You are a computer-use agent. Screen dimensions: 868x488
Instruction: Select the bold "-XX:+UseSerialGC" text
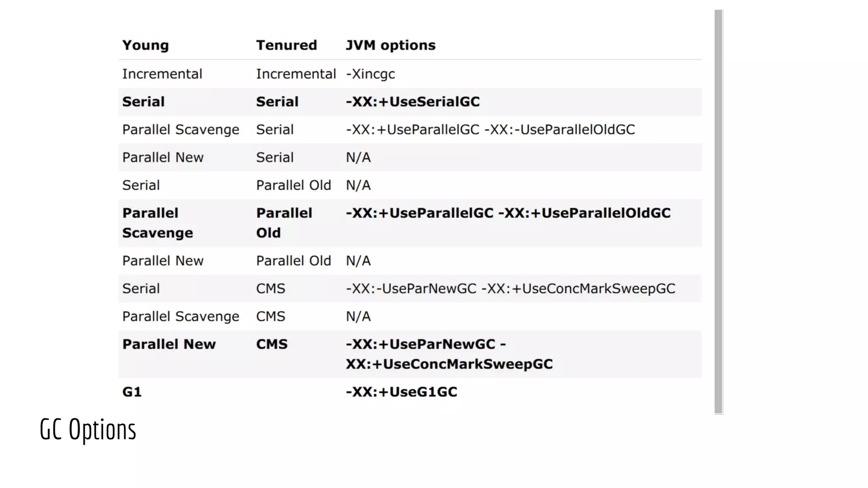(413, 102)
